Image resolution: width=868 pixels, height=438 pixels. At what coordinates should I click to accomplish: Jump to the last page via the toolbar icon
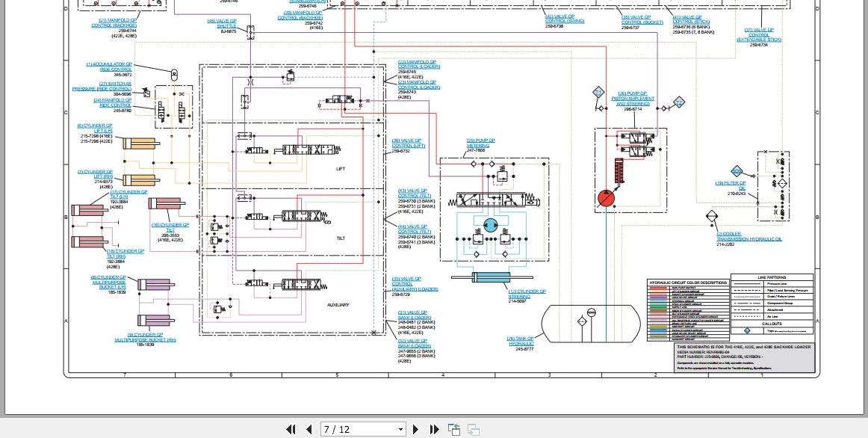tap(434, 429)
